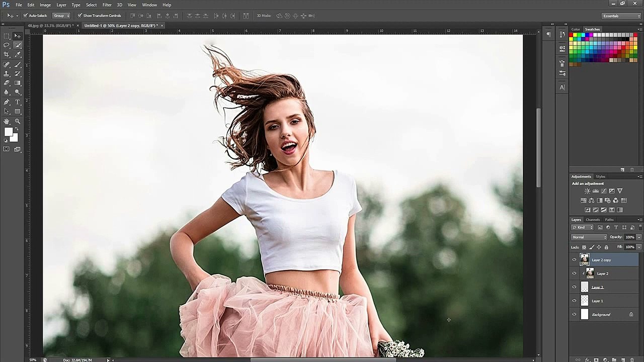Select the Zoom tool
644x362 pixels.
(18, 121)
